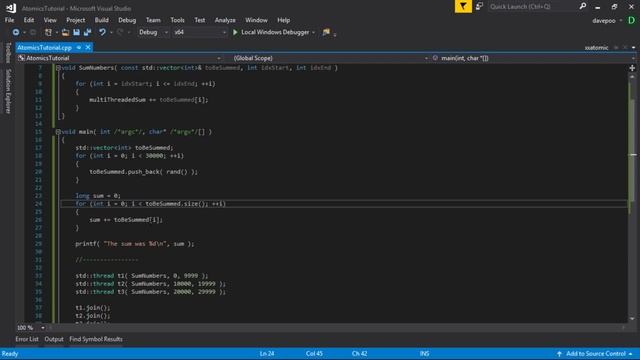Open the main function member dropdown
The height and width of the screenshot is (360, 640).
point(533,58)
